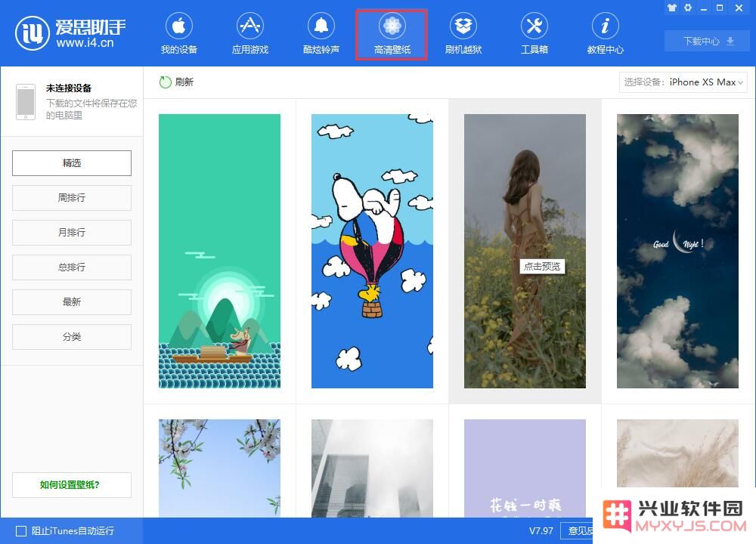Screen dimensions: 756x544
Task: Open the 应用游戏 App Store icon
Action: [249, 26]
